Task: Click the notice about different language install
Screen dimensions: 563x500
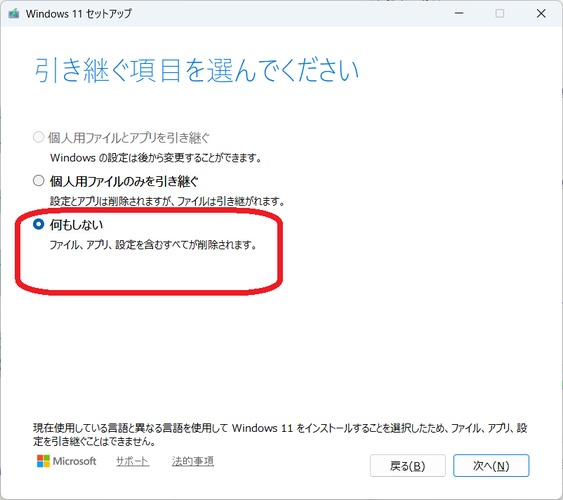Action: point(280,434)
